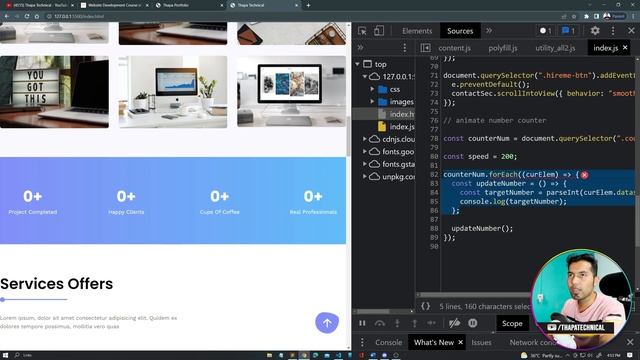
Task: Collapse the top frame tree node
Action: (x=358, y=64)
